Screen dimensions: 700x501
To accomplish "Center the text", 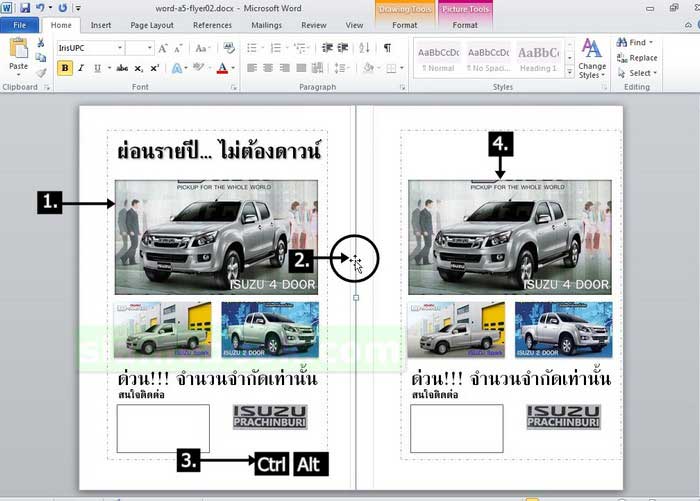I will point(268,68).
